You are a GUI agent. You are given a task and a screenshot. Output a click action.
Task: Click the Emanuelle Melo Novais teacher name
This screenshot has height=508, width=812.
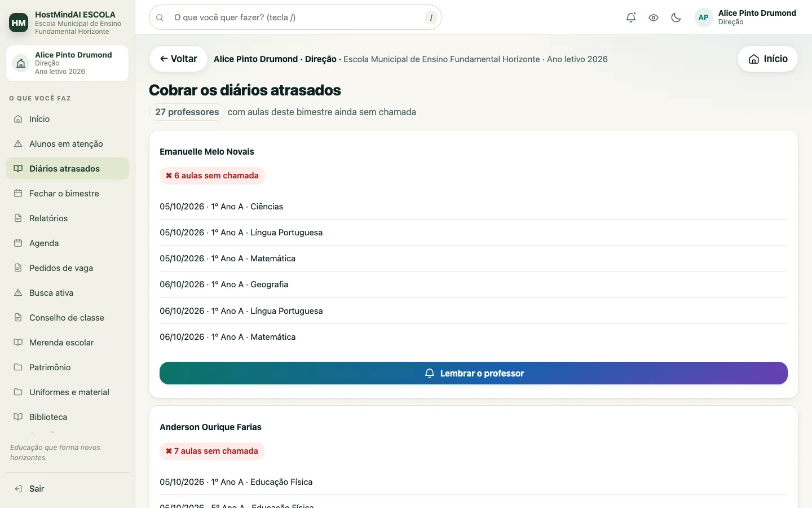click(x=207, y=152)
